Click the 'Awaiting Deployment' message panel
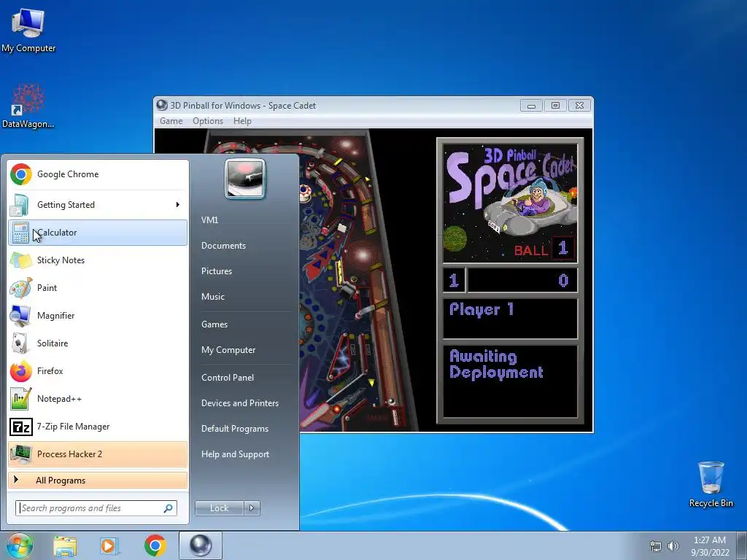The height and width of the screenshot is (560, 747). tap(510, 382)
